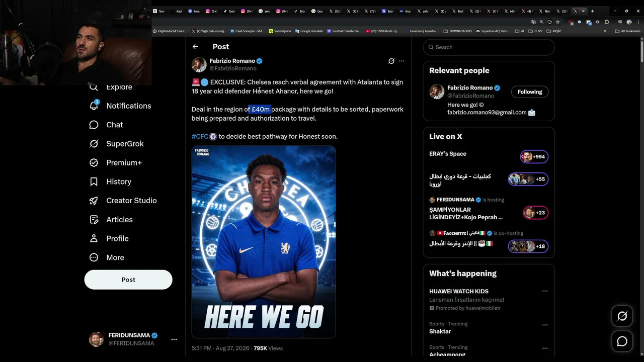The width and height of the screenshot is (644, 362).
Task: Open the HUAWEI WATCH KIDS promoted trend
Action: [489, 299]
